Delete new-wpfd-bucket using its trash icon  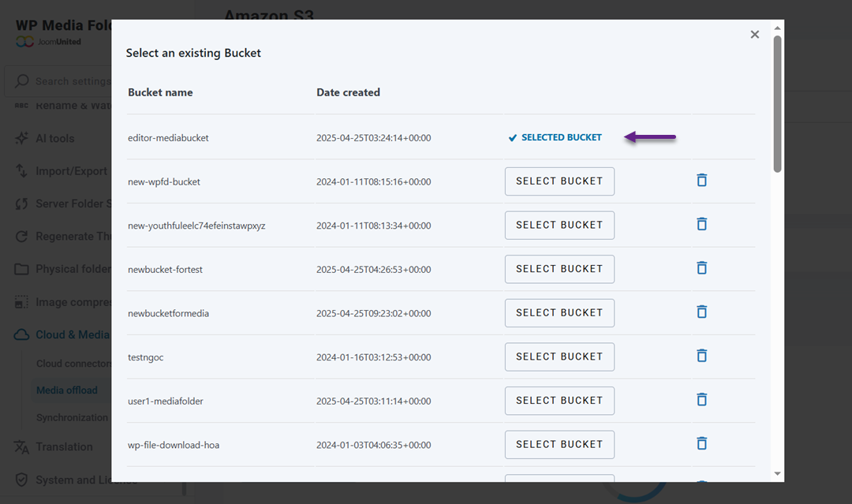701,180
